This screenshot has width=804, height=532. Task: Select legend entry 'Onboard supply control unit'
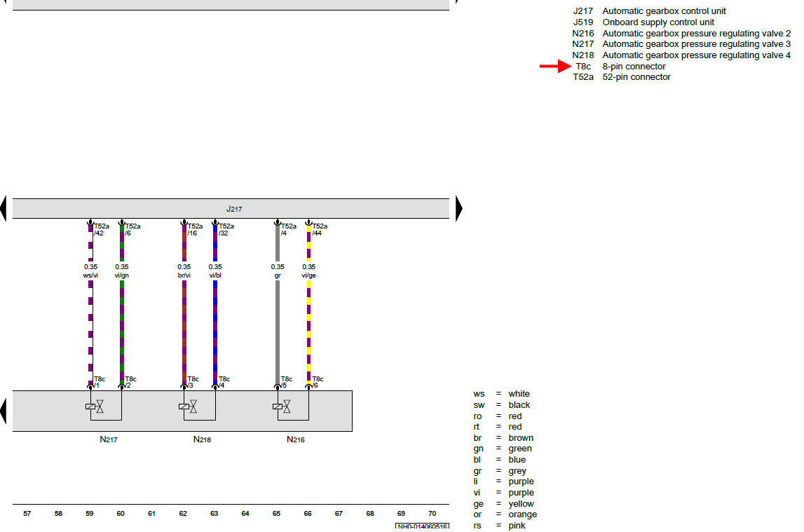coord(658,22)
